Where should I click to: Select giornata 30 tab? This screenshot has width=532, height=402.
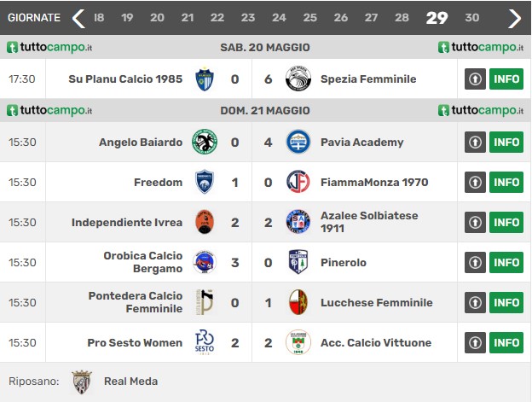pyautogui.click(x=472, y=18)
